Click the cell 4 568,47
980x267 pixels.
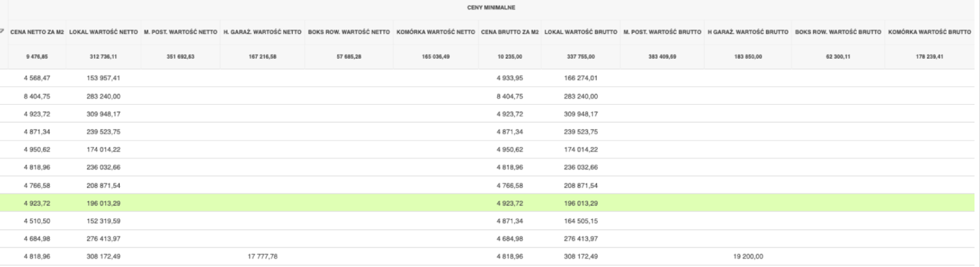click(x=37, y=78)
